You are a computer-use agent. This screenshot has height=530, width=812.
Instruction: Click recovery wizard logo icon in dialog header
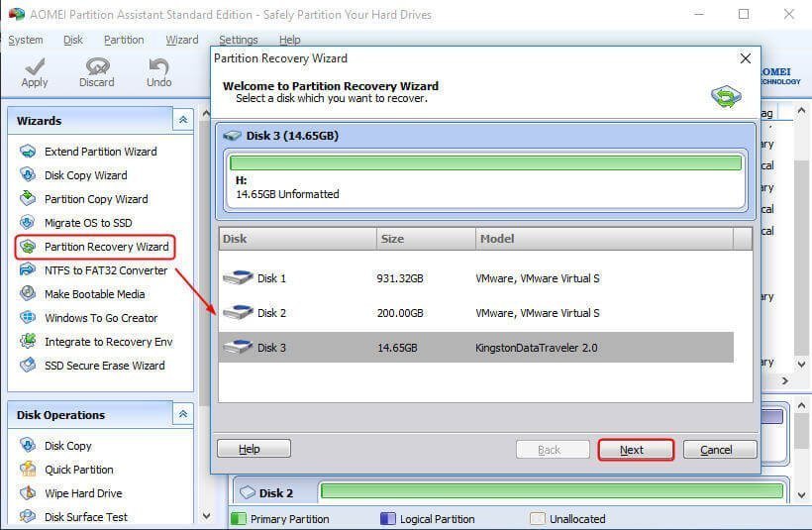click(726, 96)
